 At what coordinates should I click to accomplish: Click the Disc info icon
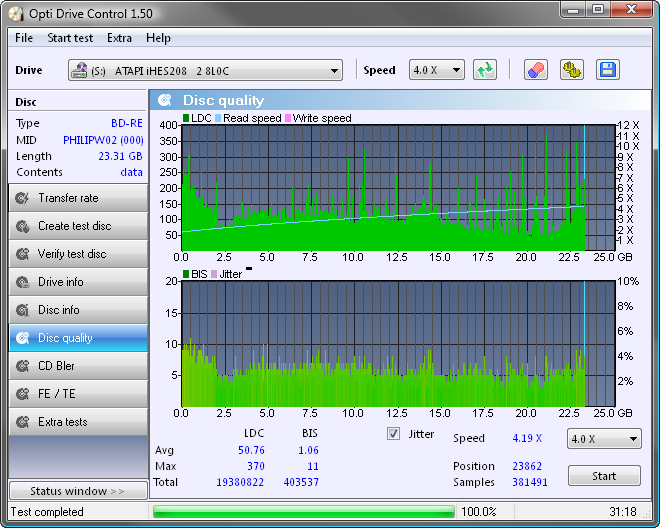click(22, 310)
